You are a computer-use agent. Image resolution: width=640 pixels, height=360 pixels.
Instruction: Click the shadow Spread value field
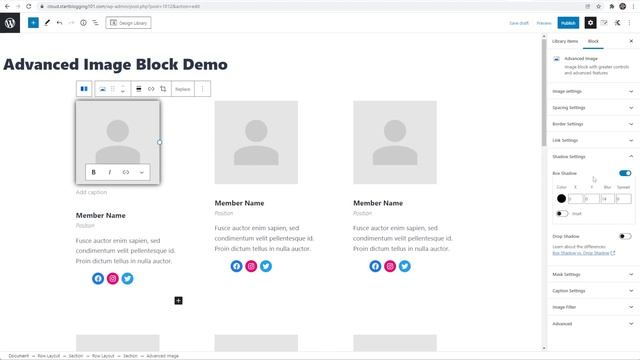point(623,199)
